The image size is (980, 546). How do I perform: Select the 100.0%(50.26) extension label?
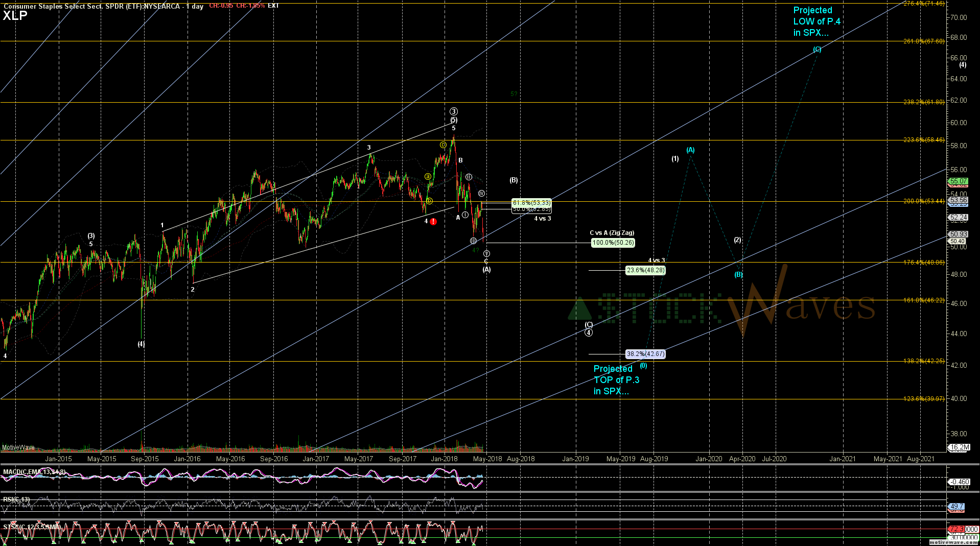(x=613, y=243)
